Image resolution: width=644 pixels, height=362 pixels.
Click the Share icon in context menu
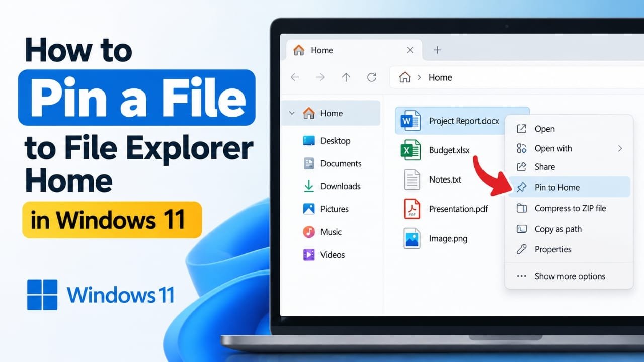521,167
